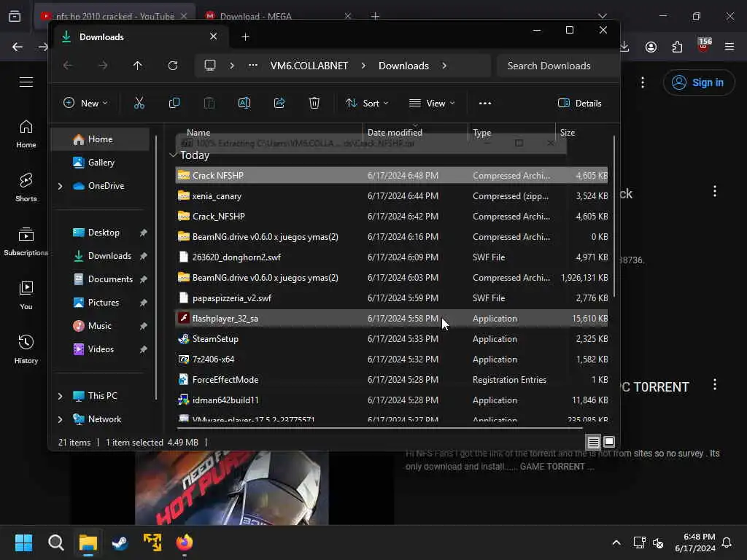Screen dimensions: 747x560
Task: Toggle the Details pane button
Action: click(x=580, y=104)
